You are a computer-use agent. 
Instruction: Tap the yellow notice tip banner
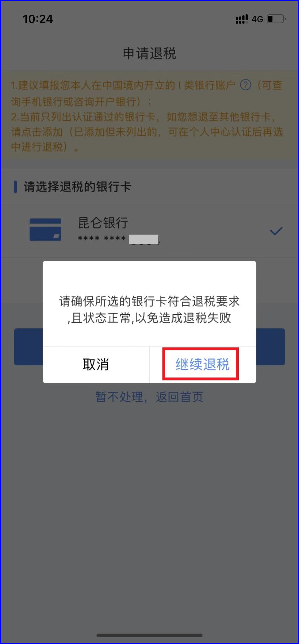pos(149,116)
